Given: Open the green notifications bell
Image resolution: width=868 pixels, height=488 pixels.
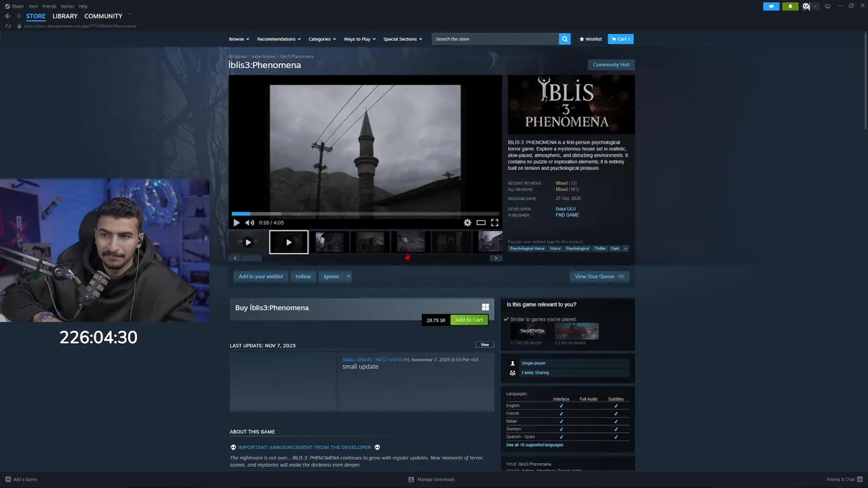Looking at the screenshot, I should coord(790,6).
